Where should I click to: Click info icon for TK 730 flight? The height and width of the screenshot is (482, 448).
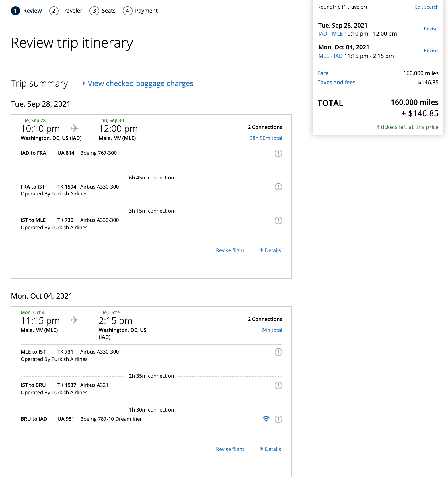278,220
